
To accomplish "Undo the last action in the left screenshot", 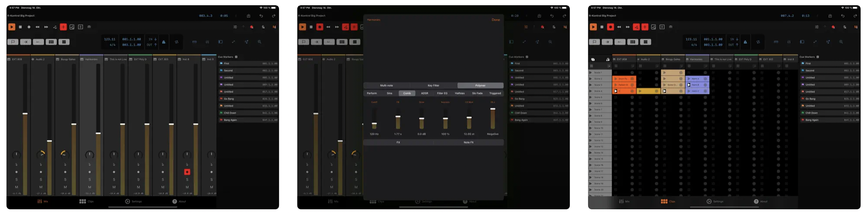I will (x=261, y=16).
